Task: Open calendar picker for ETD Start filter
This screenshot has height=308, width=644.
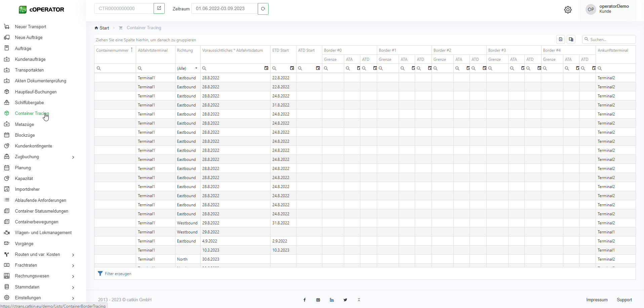Action: [x=292, y=68]
